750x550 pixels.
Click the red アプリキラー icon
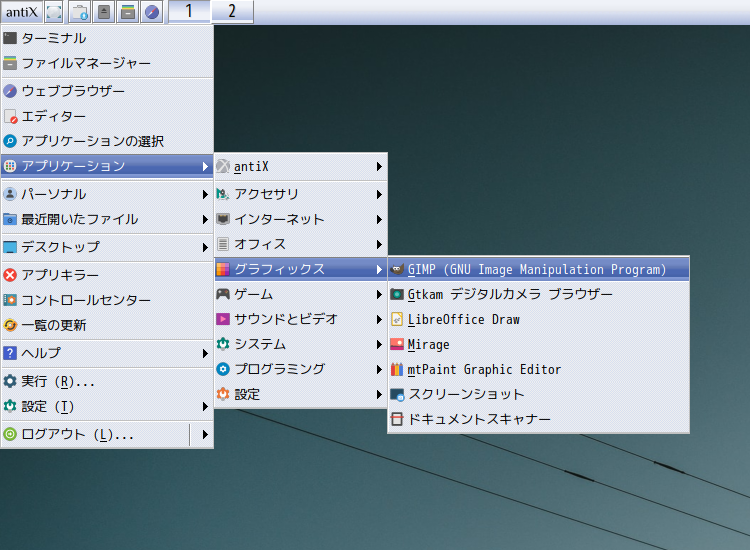tap(10, 275)
